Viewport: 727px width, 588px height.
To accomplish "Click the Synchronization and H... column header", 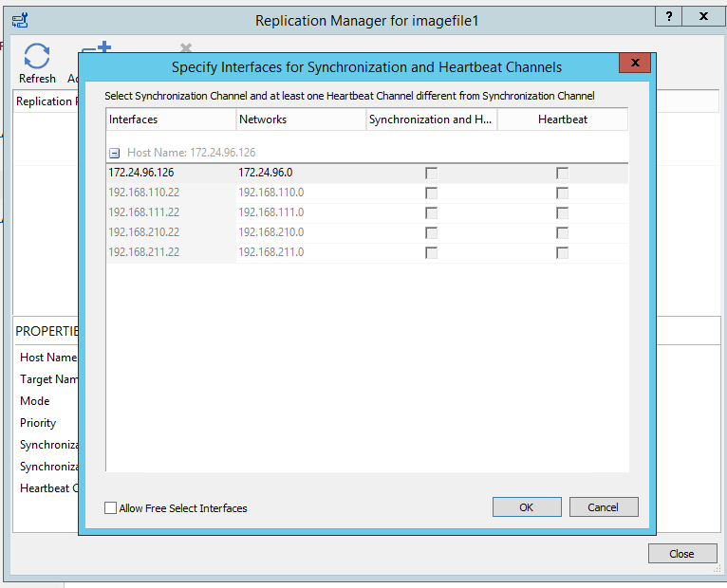I will (432, 119).
